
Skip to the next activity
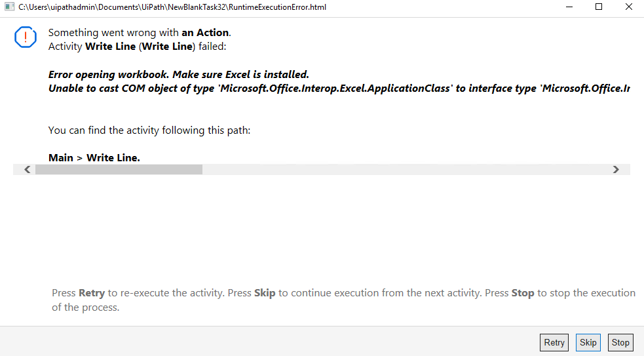(588, 342)
